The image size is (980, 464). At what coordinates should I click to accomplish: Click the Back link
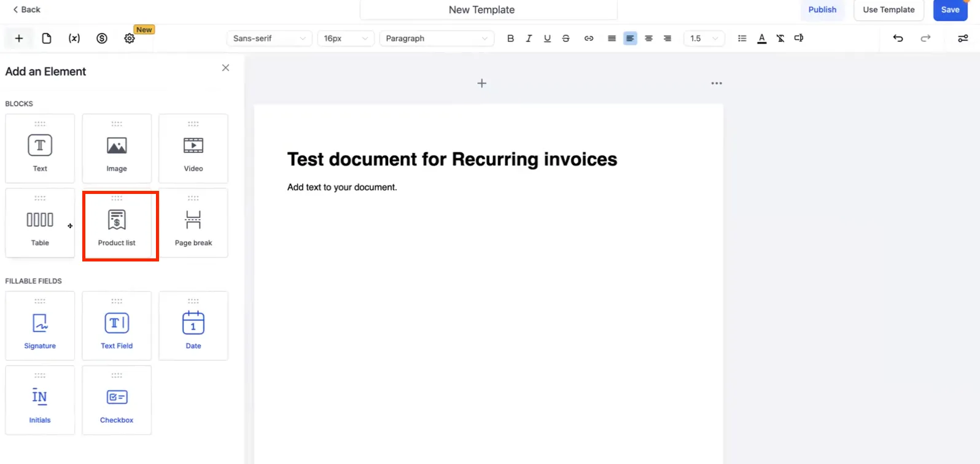pos(26,9)
